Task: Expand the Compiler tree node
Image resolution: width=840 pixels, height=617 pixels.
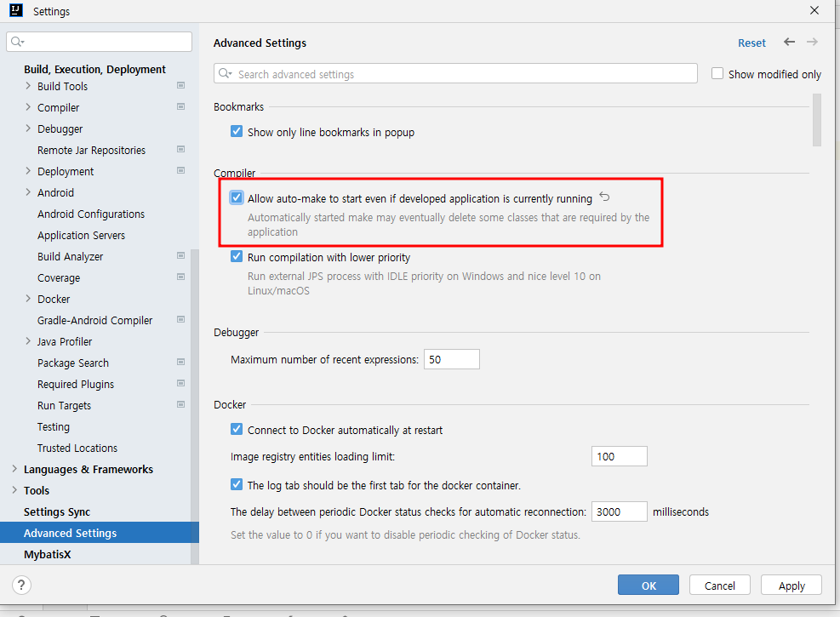Action: coord(28,107)
